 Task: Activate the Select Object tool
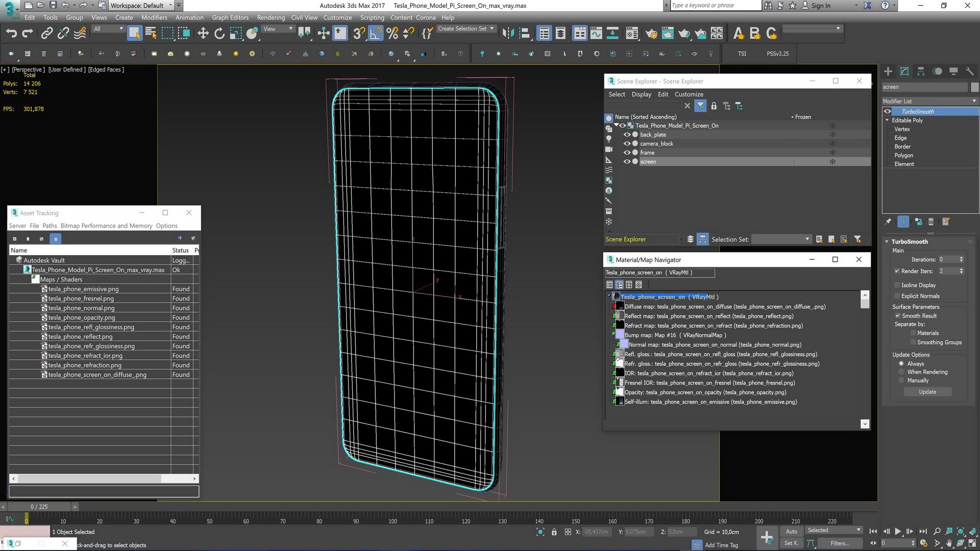click(x=134, y=34)
